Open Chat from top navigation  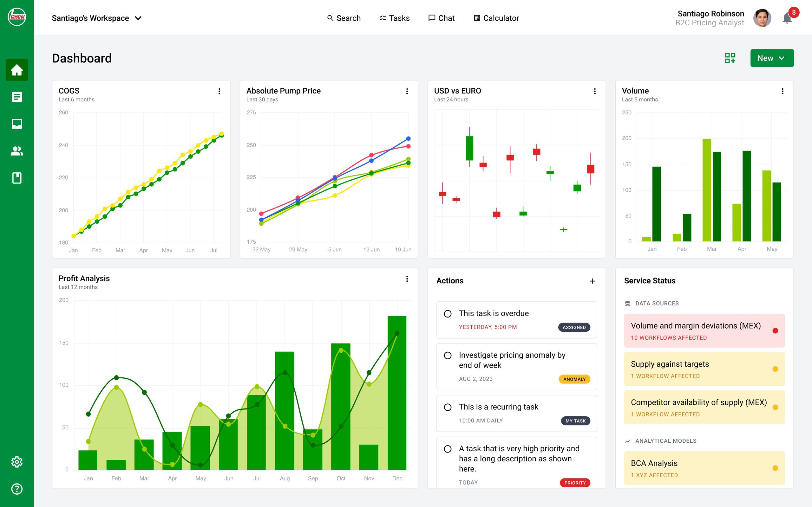click(x=441, y=18)
